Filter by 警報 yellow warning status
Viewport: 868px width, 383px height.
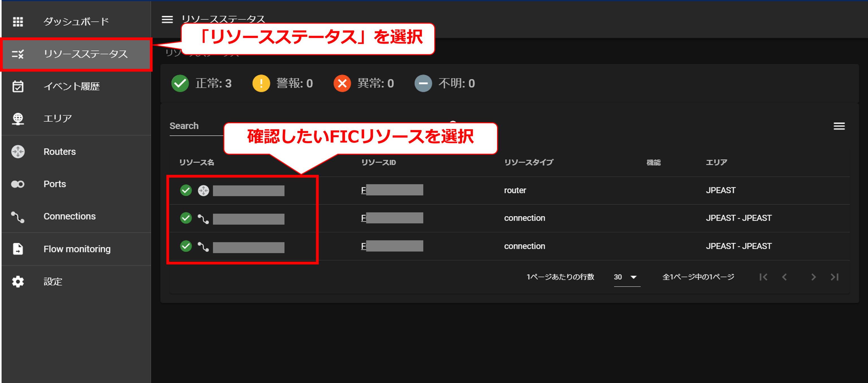[x=261, y=83]
